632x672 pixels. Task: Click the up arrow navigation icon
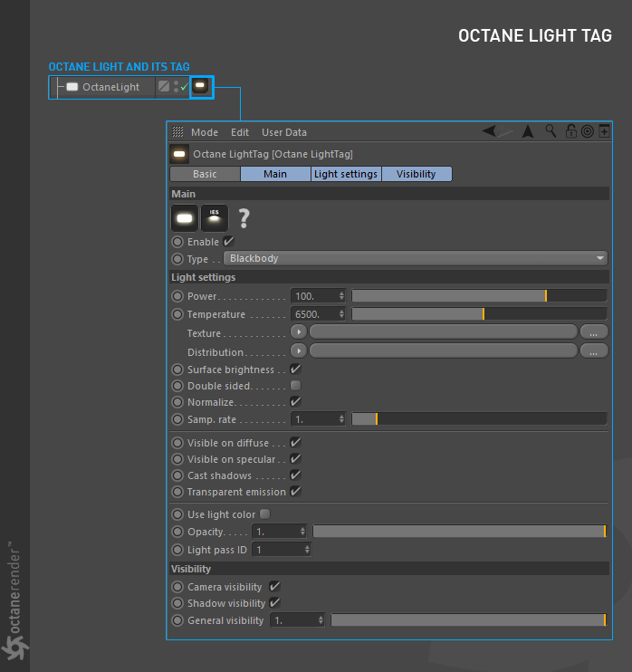528,131
